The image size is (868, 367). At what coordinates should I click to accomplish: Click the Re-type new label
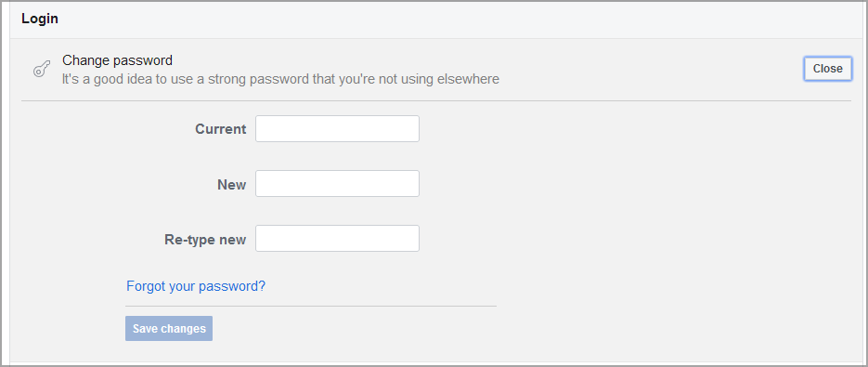pyautogui.click(x=205, y=240)
